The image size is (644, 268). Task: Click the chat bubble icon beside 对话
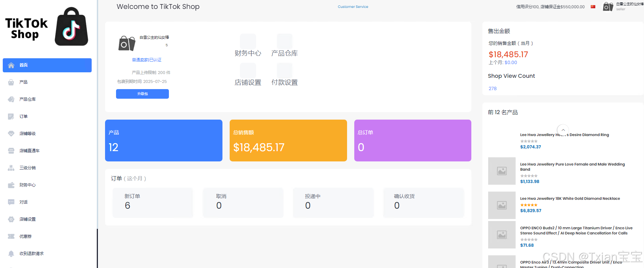[11, 202]
